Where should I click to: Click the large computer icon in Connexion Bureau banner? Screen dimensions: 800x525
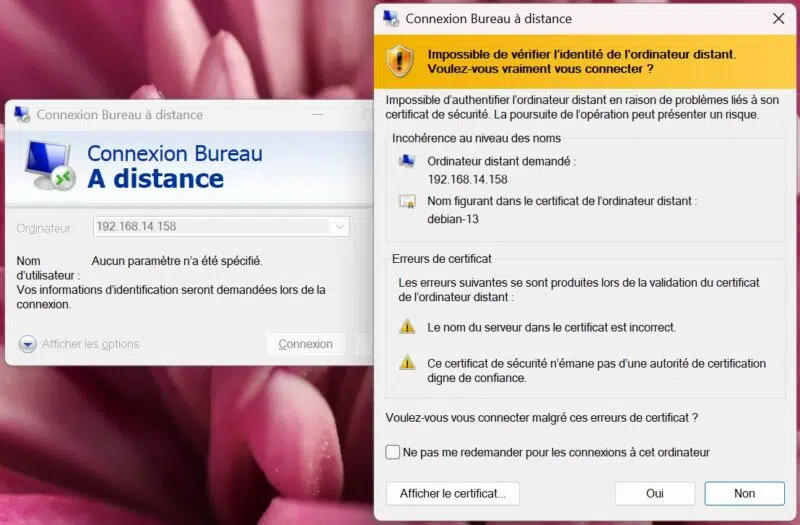point(49,165)
